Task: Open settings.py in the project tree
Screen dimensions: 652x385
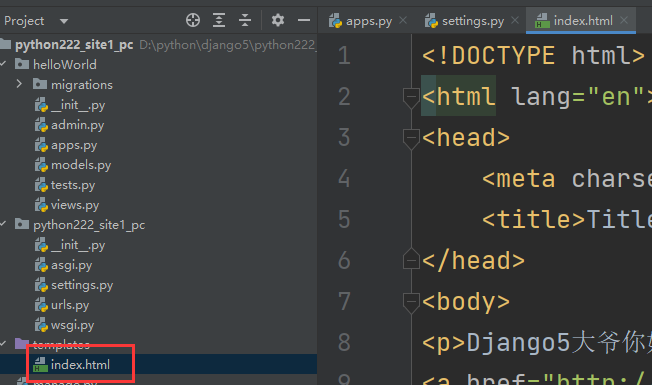Action: pyautogui.click(x=82, y=285)
